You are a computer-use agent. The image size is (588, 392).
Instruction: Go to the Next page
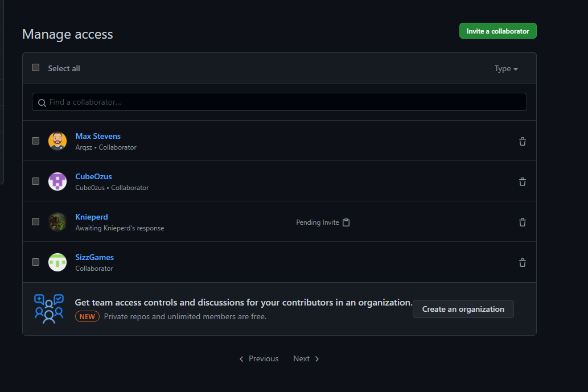coord(306,358)
